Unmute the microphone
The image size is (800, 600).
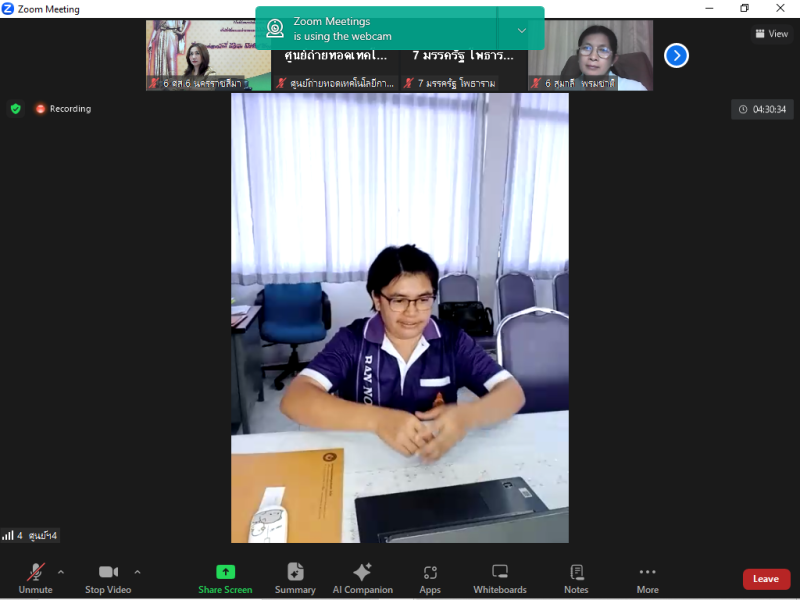[35, 578]
